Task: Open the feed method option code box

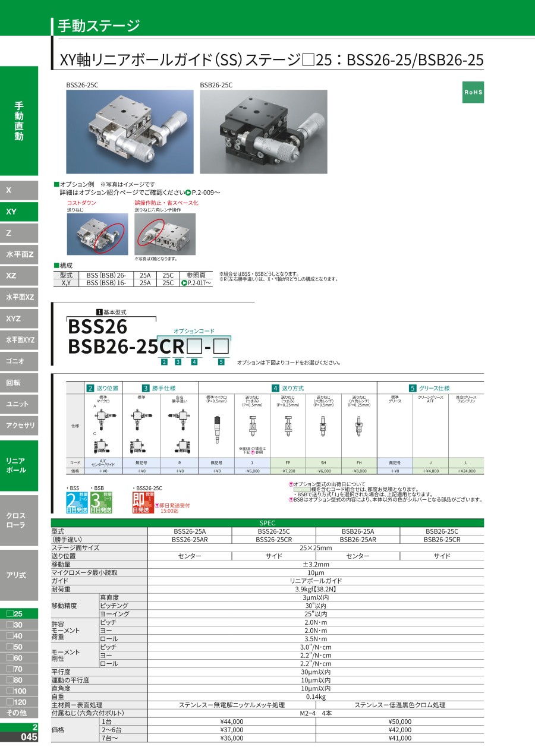Action: [x=193, y=345]
